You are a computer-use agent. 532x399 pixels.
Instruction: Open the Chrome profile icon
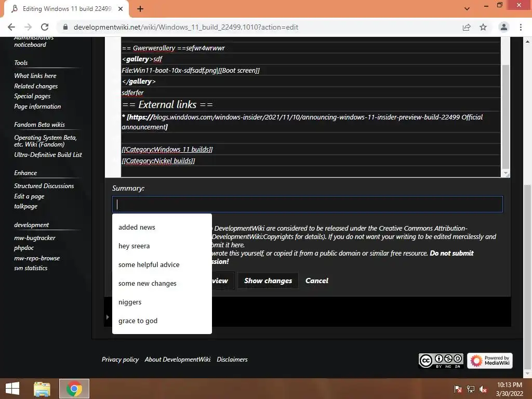pos(504,27)
